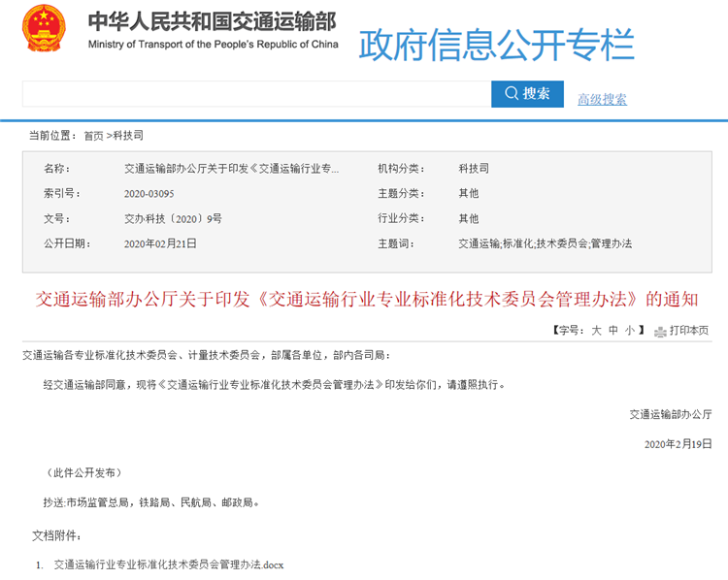Viewport: 728px width, 580px height.
Task: Click the 主题词 keywords value text
Action: (x=545, y=243)
